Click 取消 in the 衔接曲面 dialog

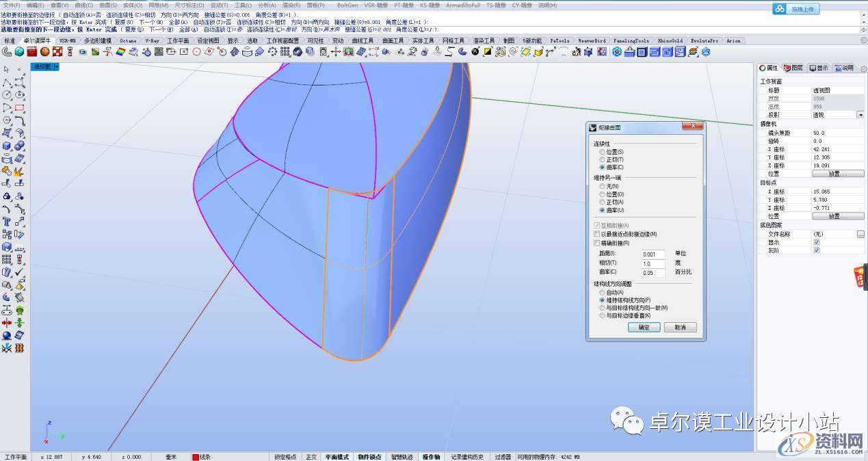(679, 328)
